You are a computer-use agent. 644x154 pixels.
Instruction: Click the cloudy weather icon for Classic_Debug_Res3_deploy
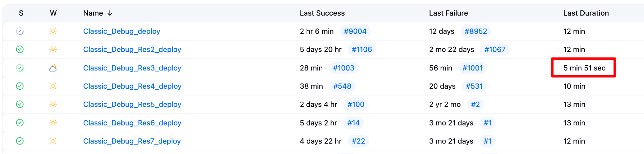click(53, 68)
